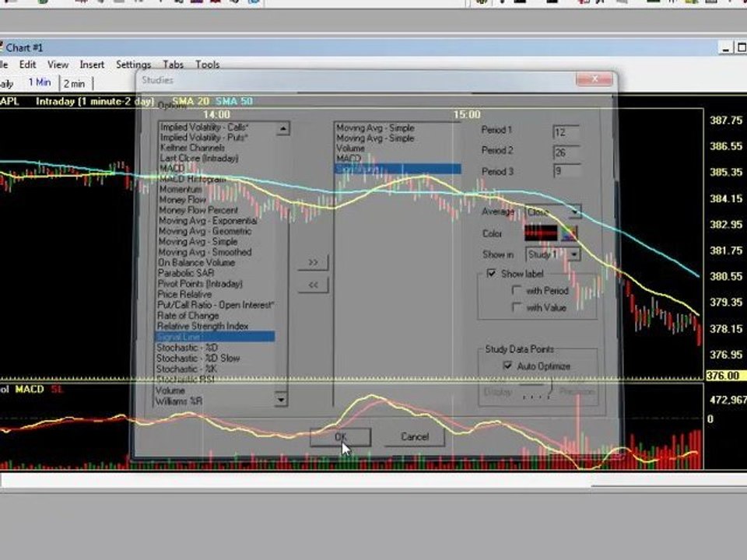
Task: Select Implied Volatility - Calls* in available list
Action: pyautogui.click(x=205, y=127)
